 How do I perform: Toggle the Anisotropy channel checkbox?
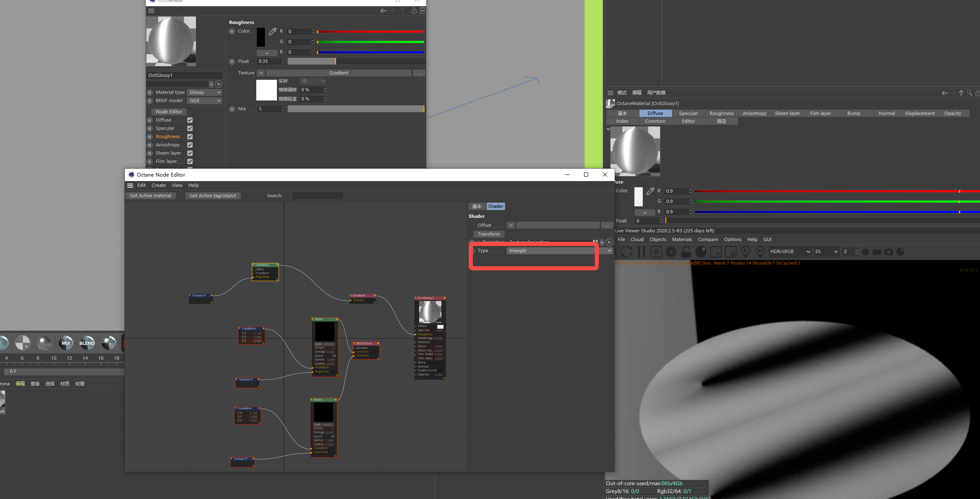[190, 145]
